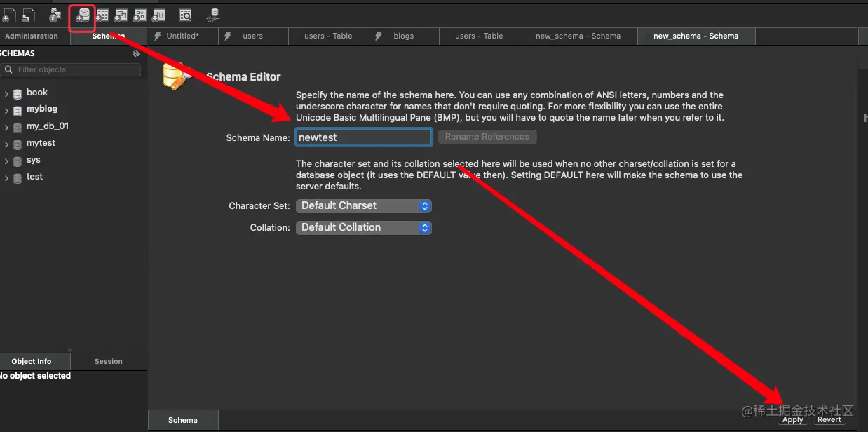Focus the Filter objects search field
868x432 pixels.
pyautogui.click(x=71, y=69)
